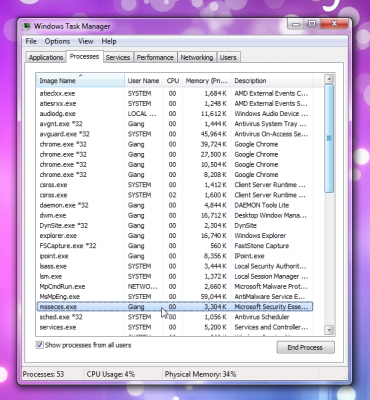This screenshot has height=400, width=370.
Task: Select chrome.exe using 39,724 K
Action: (x=174, y=144)
